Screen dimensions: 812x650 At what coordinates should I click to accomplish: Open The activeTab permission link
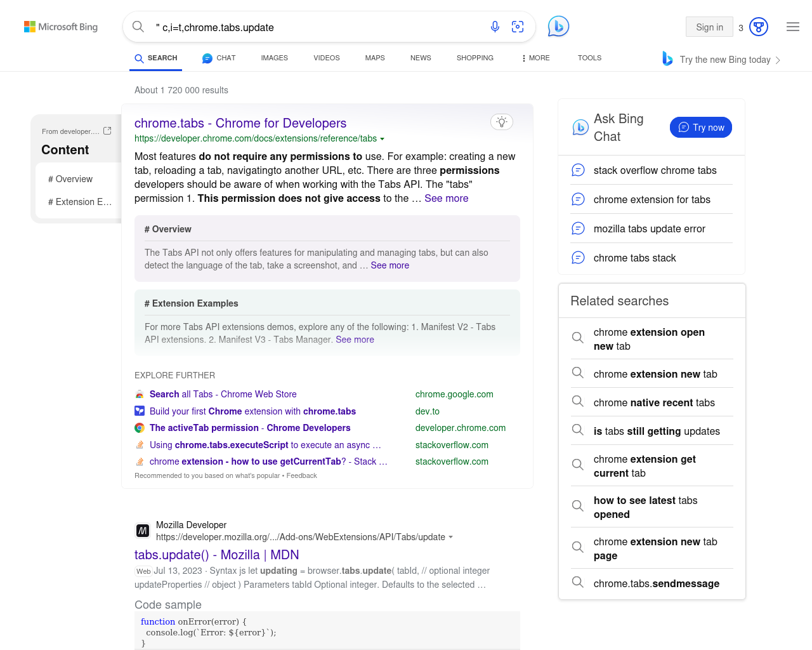pos(250,428)
